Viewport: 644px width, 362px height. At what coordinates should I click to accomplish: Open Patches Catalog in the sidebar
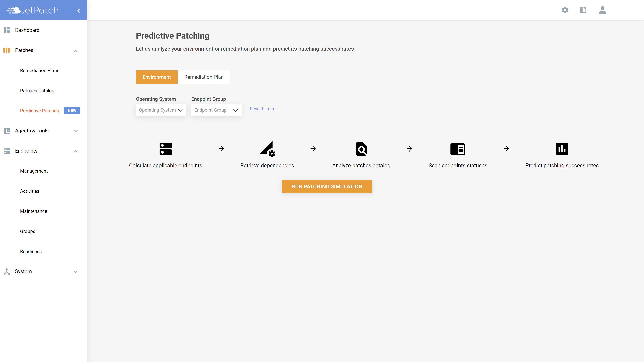pyautogui.click(x=37, y=90)
